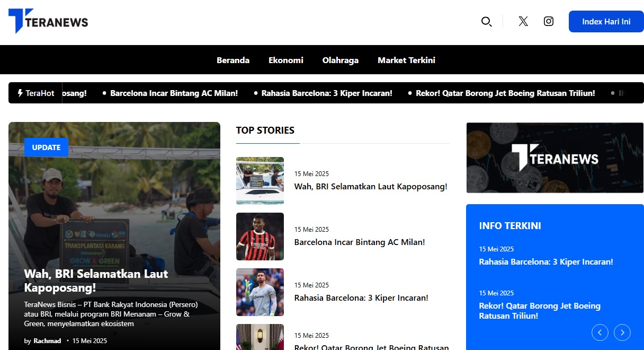644x350 pixels.
Task: Click the date above Barcelona Incar Bintang in Top Stories
Action: pyautogui.click(x=311, y=230)
